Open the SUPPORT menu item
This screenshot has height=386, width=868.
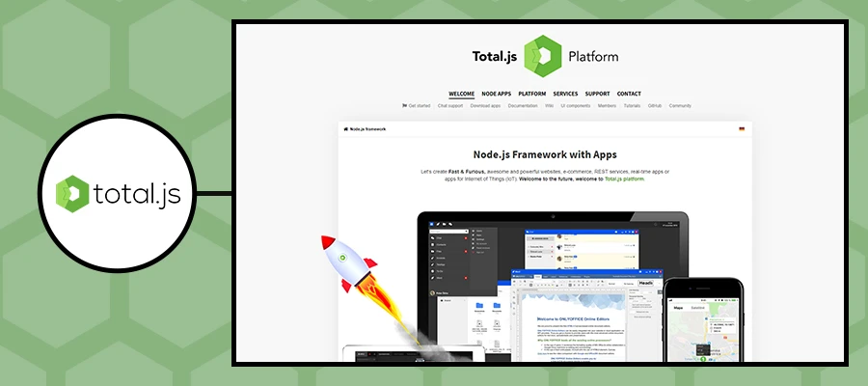coord(597,94)
